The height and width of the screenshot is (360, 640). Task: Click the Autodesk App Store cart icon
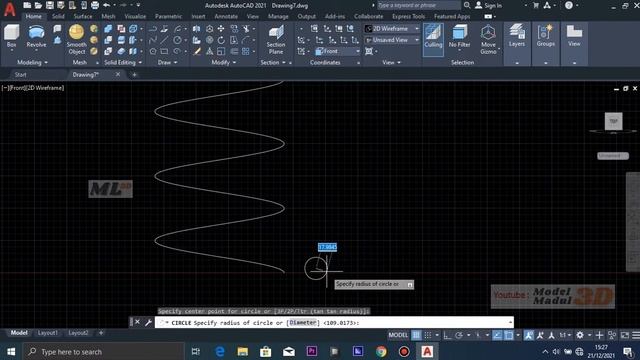(x=536, y=5)
